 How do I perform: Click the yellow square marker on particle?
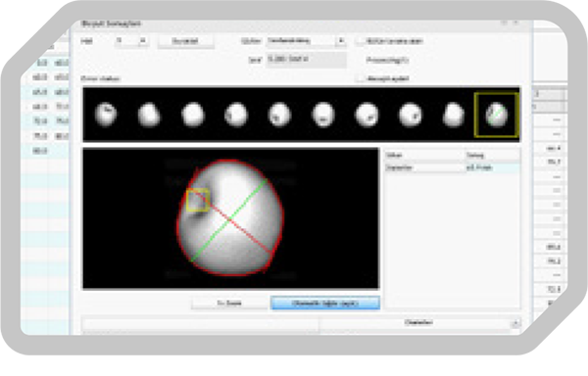point(198,201)
